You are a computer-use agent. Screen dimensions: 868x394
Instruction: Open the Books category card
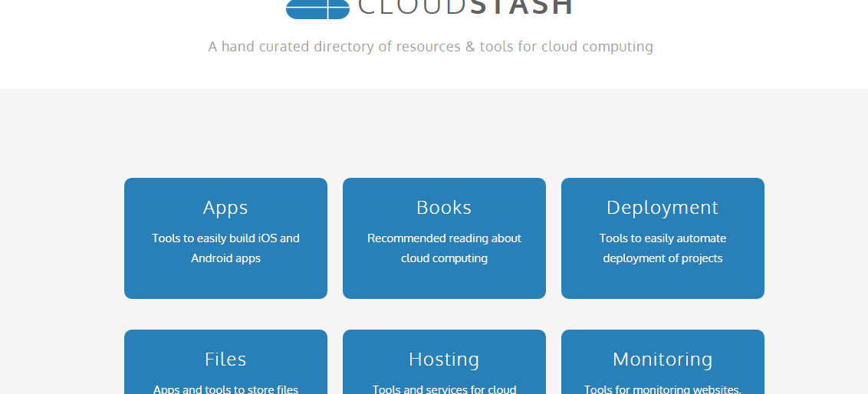point(444,238)
